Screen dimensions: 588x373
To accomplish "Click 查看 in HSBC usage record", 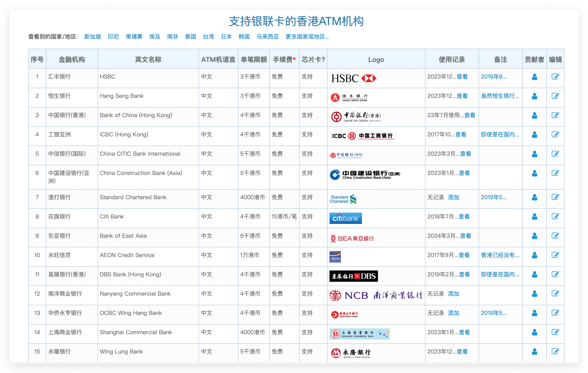I will click(x=462, y=77).
